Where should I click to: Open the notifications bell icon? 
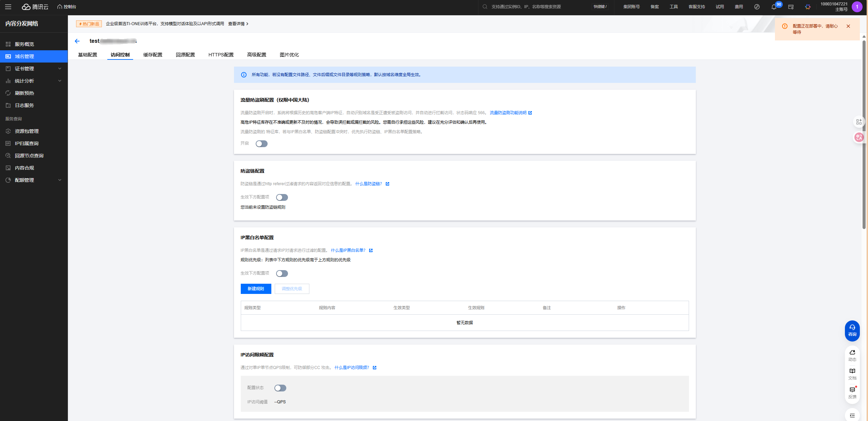pos(774,7)
